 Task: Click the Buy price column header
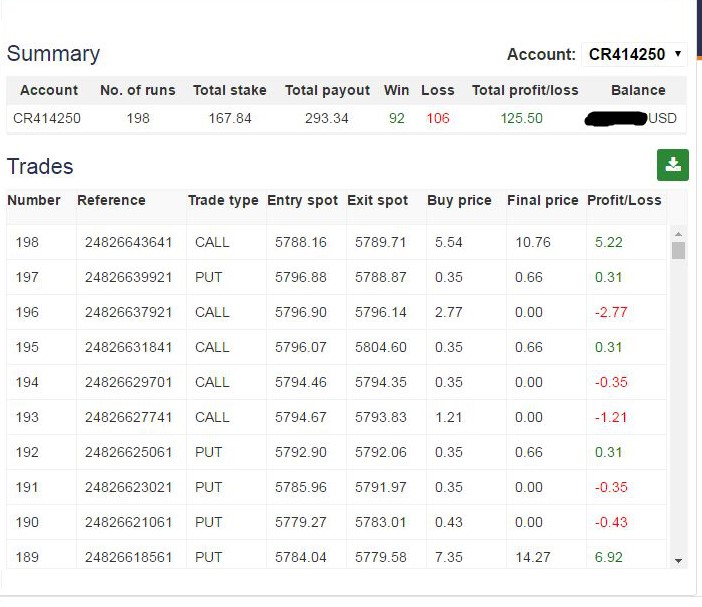pyautogui.click(x=459, y=200)
